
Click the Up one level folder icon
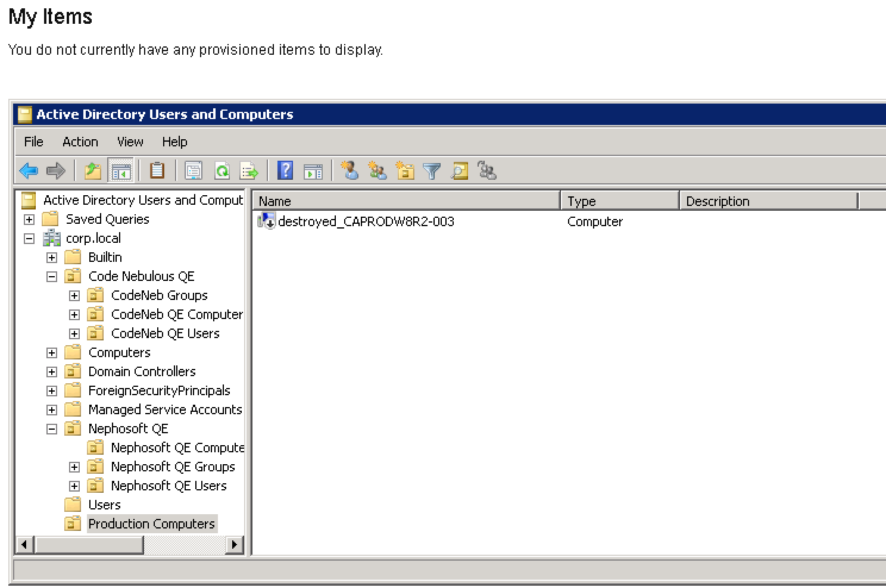click(x=92, y=171)
